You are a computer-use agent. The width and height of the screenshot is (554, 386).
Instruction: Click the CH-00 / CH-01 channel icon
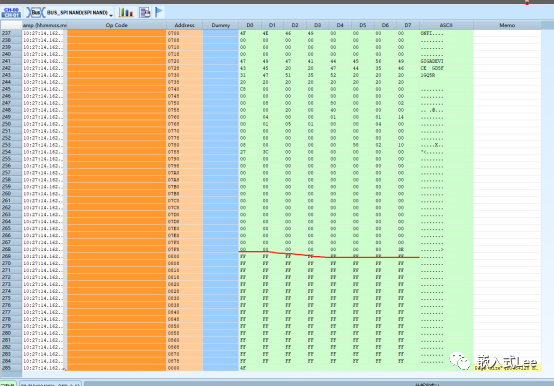click(x=11, y=12)
